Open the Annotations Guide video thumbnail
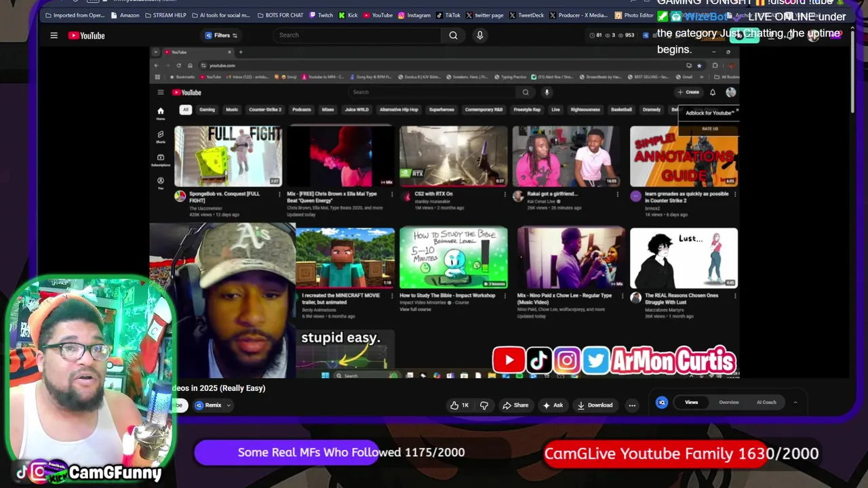Screen dimensions: 868x488 [684, 156]
